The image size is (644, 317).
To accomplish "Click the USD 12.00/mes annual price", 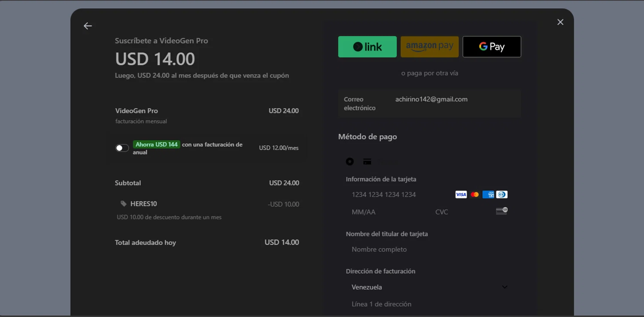I will tap(279, 148).
